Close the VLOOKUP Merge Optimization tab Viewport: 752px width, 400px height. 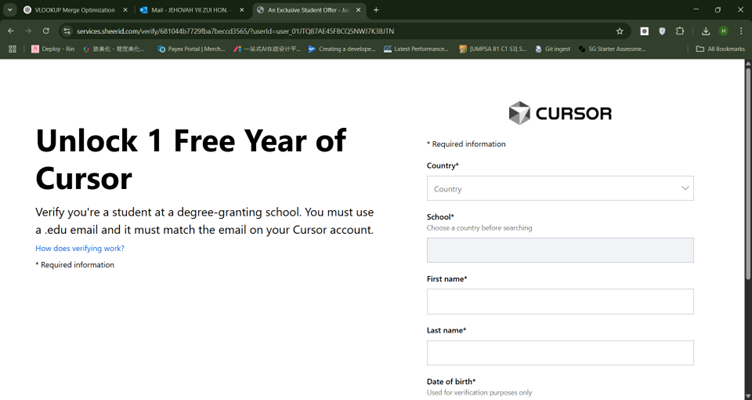click(125, 10)
